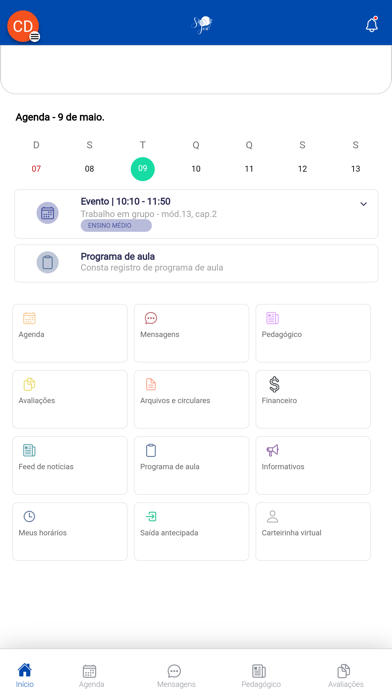Open the Carteirinha virtual person icon
The height and width of the screenshot is (696, 392).
pos(272,516)
